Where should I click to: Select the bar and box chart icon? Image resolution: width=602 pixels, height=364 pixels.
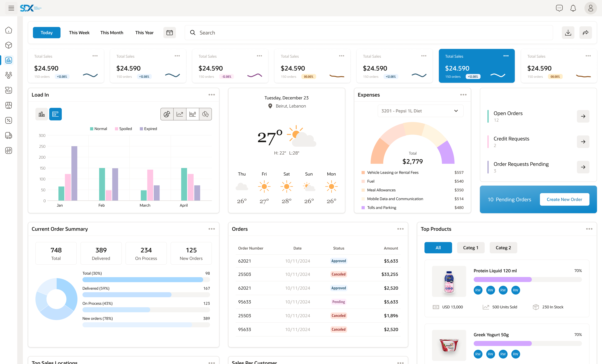pyautogui.click(x=193, y=114)
